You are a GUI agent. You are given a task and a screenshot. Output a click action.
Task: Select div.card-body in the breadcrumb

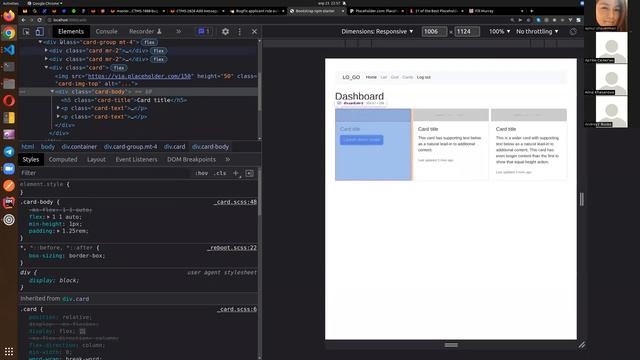(x=210, y=147)
